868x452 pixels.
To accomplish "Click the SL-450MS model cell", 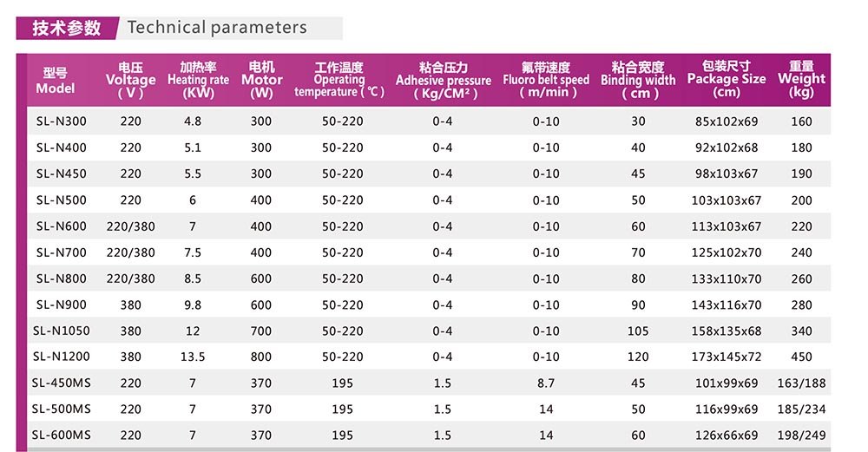I will tap(62, 383).
